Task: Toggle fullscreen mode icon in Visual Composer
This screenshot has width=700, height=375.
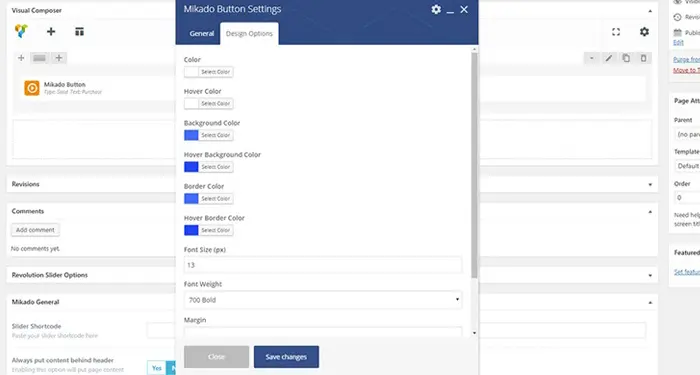Action: point(616,32)
